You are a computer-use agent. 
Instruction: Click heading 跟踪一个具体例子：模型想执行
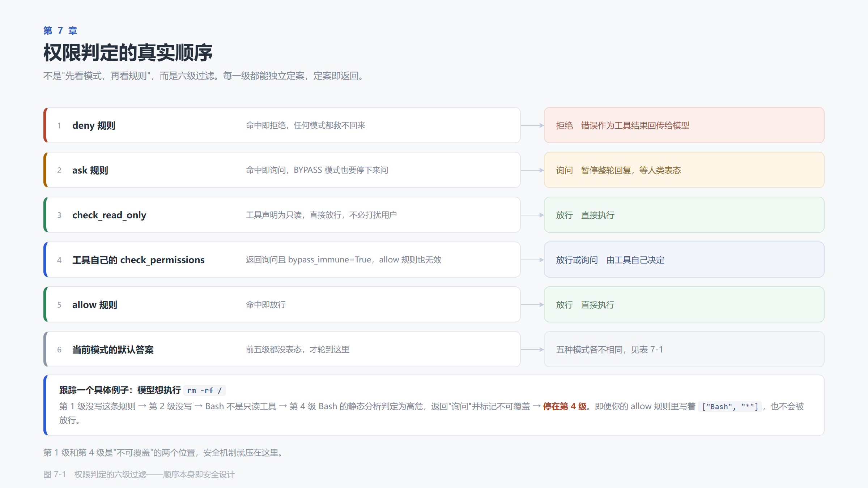pos(120,390)
